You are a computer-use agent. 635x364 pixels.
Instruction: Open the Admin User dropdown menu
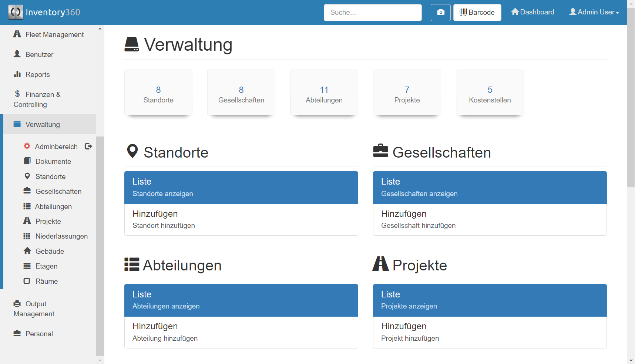594,12
